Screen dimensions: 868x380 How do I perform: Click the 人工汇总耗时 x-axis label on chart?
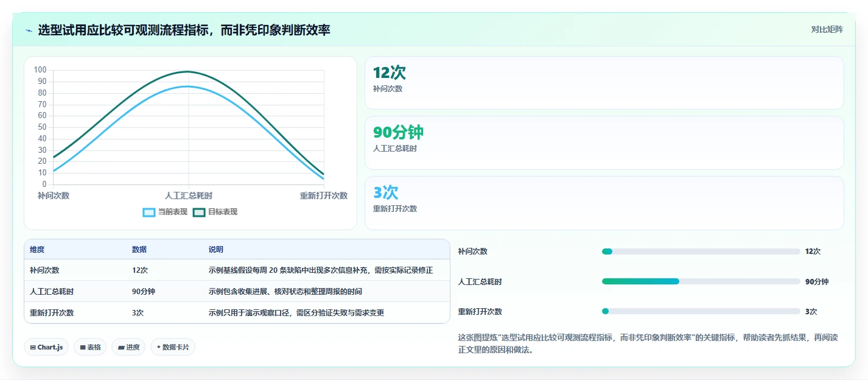pos(189,195)
